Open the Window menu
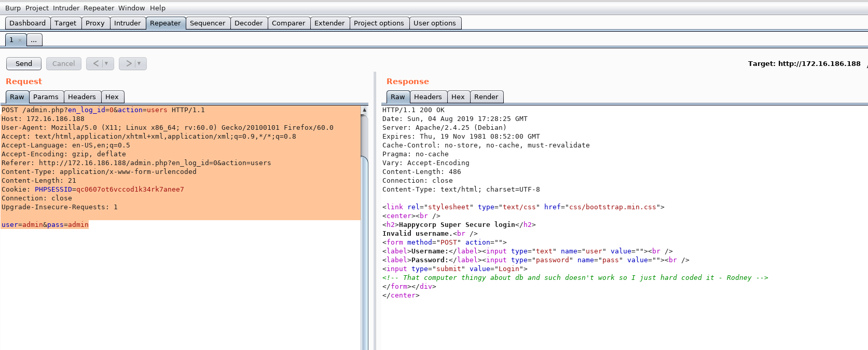The width and height of the screenshot is (868, 350). tap(131, 8)
